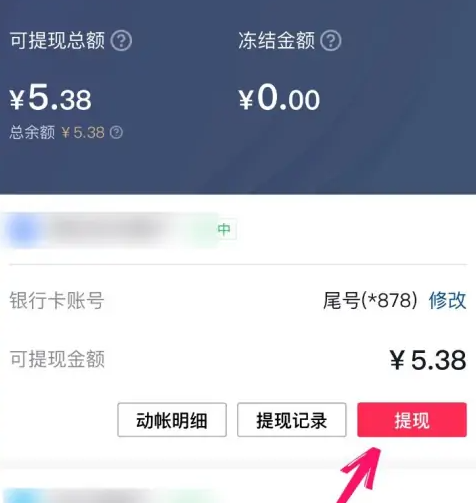The image size is (476, 503).
Task: Tap the 尾号(*878) card number
Action: pos(370,300)
